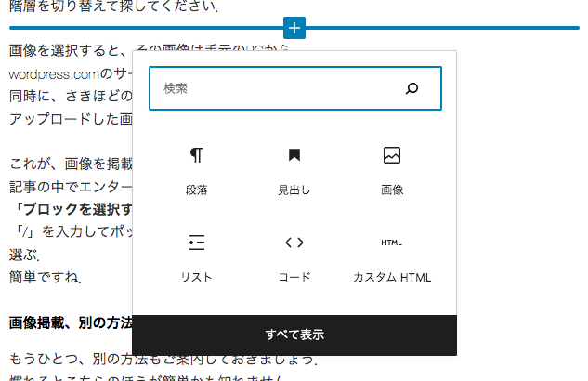Select the paragraph (pilcrow) block icon
The height and width of the screenshot is (381, 588).
[x=197, y=155]
